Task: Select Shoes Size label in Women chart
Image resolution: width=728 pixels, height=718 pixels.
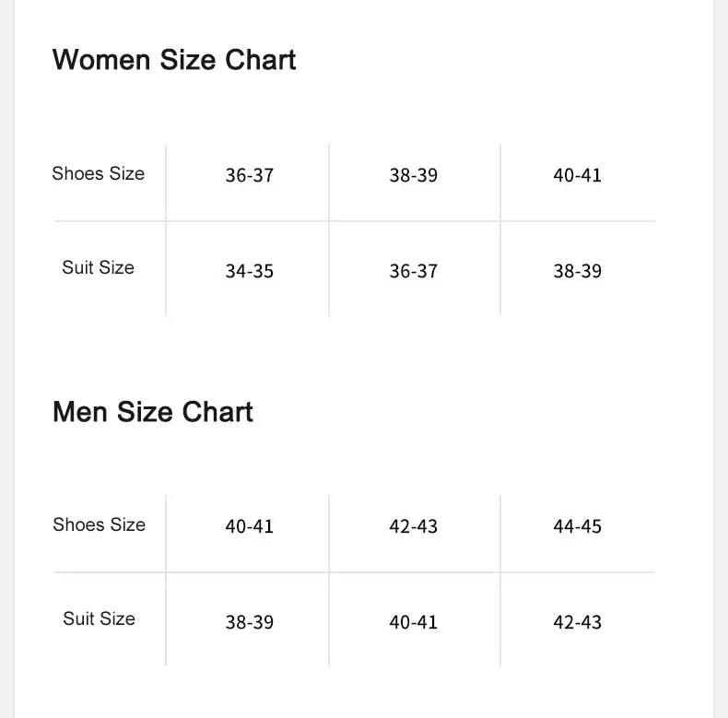Action: [x=98, y=173]
